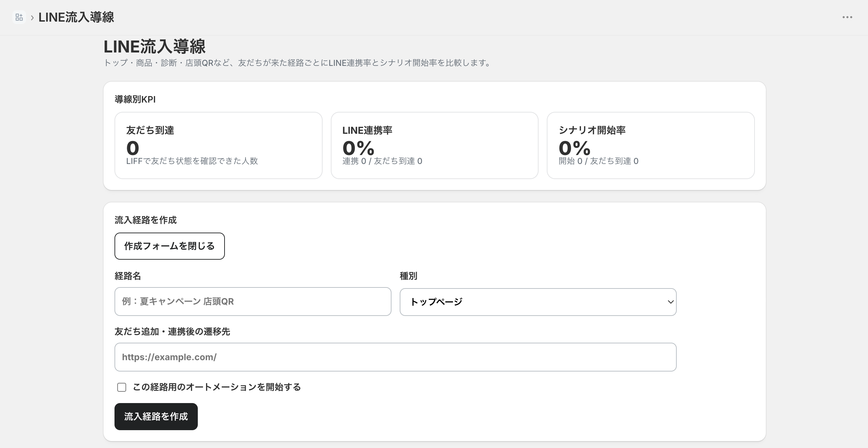Click the text 連携 0 / 友だち到達 0
This screenshot has height=448, width=868.
[x=382, y=161]
